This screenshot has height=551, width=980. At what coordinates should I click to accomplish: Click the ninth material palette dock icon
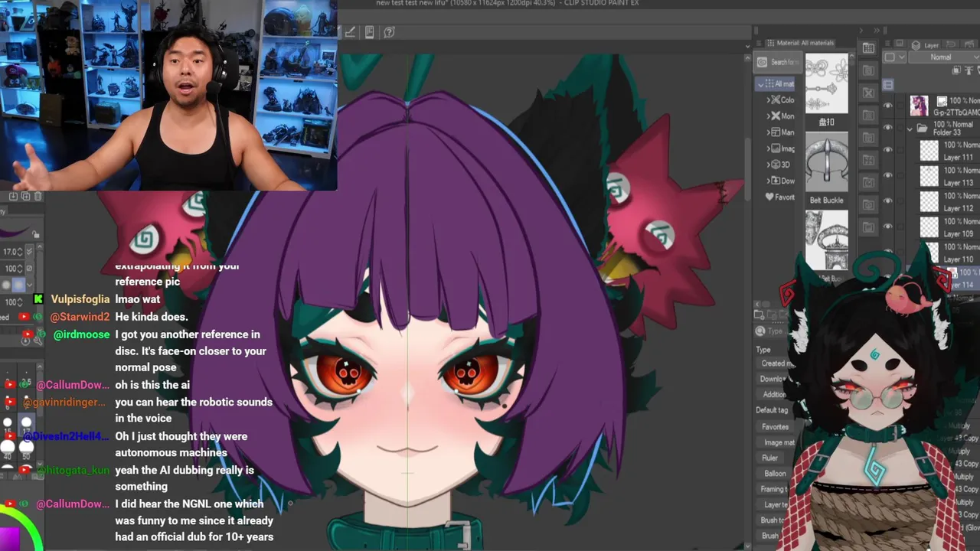point(868,227)
